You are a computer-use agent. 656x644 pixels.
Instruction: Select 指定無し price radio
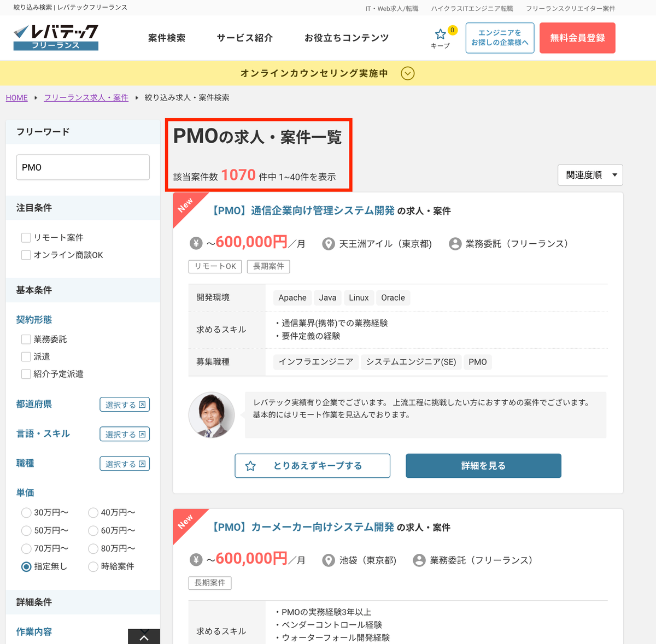click(x=26, y=566)
